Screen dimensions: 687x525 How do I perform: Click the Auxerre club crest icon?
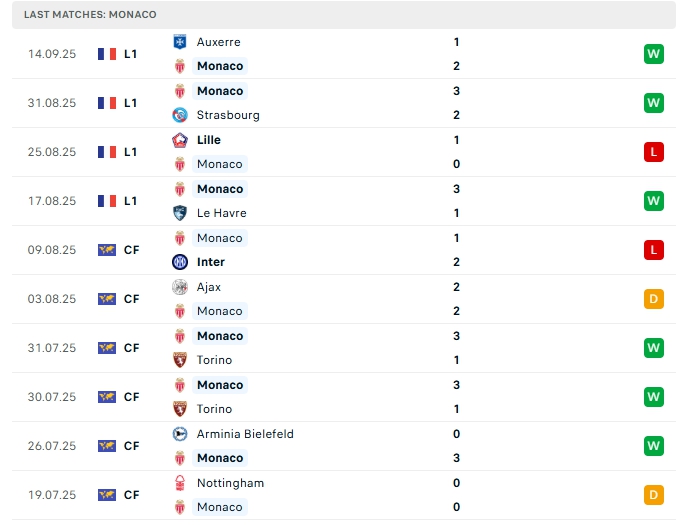coord(180,42)
